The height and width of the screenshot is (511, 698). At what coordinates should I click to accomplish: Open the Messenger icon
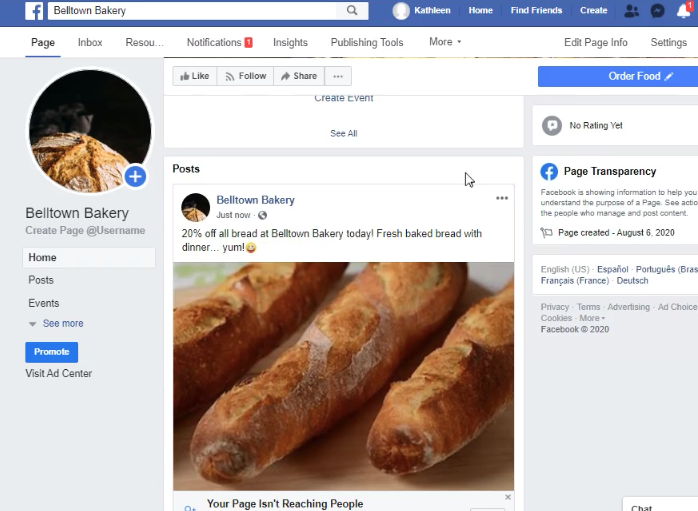point(657,11)
